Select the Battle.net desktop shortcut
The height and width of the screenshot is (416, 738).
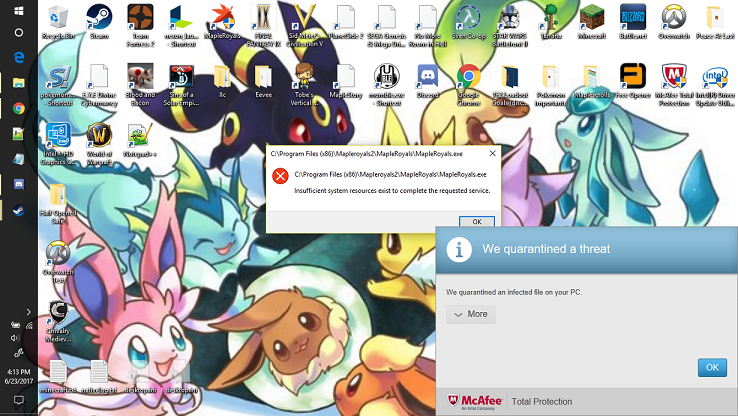tap(633, 22)
